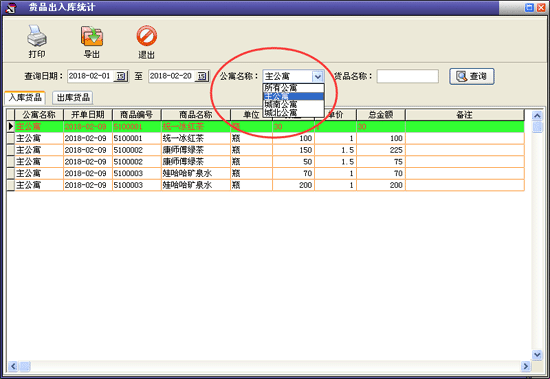The image size is (550, 379).
Task: Switch to 入库货品 tab
Action: point(25,97)
